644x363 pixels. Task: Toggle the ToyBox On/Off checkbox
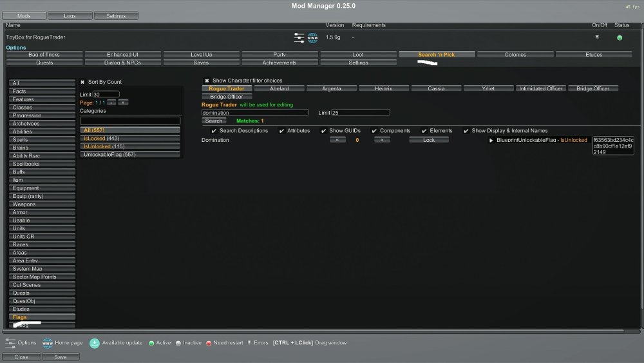tap(596, 37)
